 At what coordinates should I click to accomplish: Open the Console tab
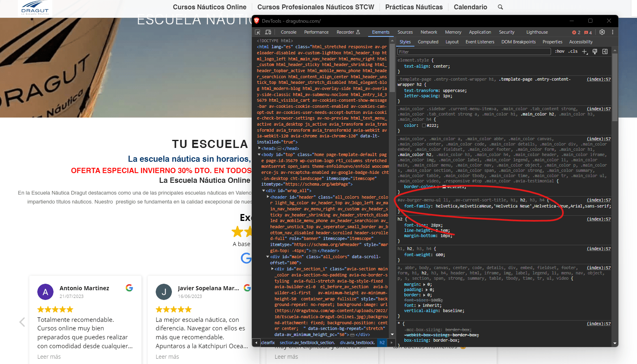tap(288, 32)
